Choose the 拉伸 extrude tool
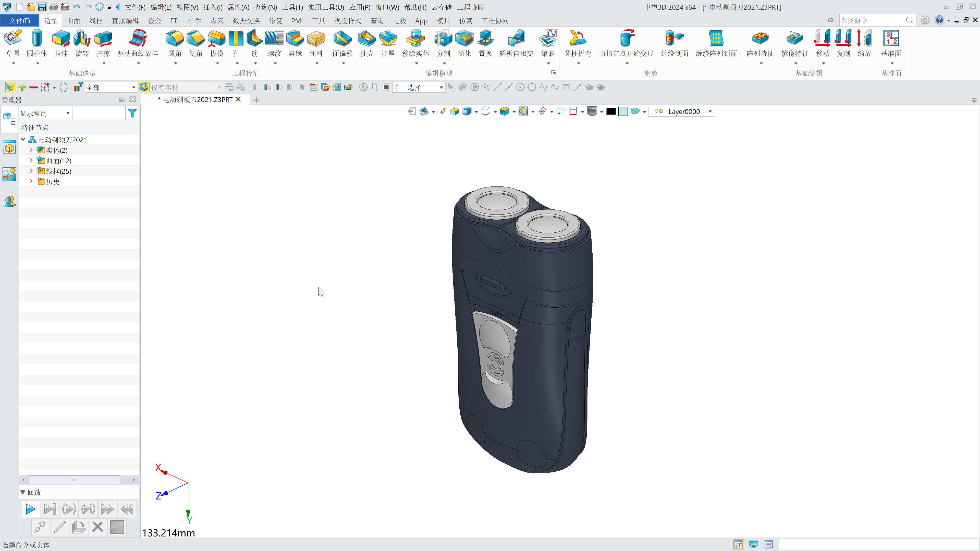The height and width of the screenshot is (551, 980). (61, 43)
